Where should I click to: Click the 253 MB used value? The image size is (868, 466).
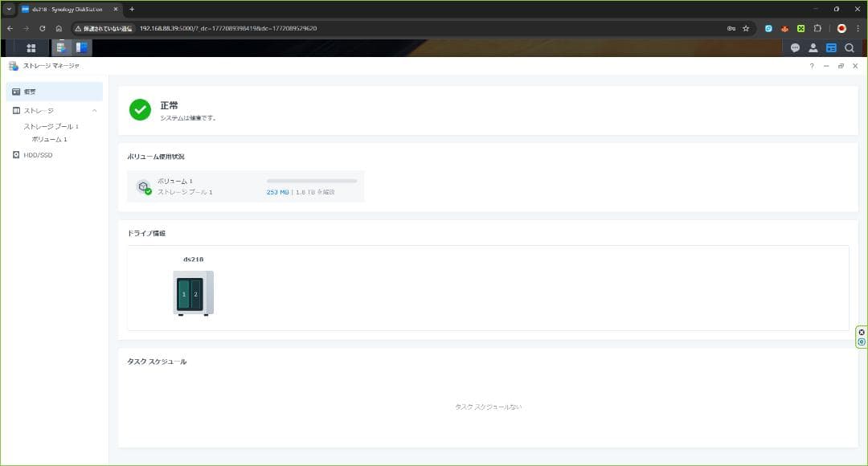[x=277, y=192]
